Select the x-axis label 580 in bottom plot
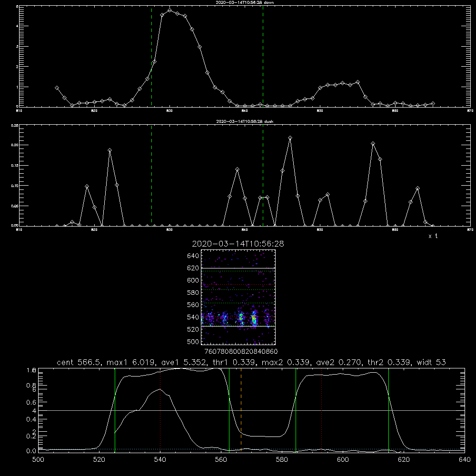The image size is (476, 476). pos(282,460)
